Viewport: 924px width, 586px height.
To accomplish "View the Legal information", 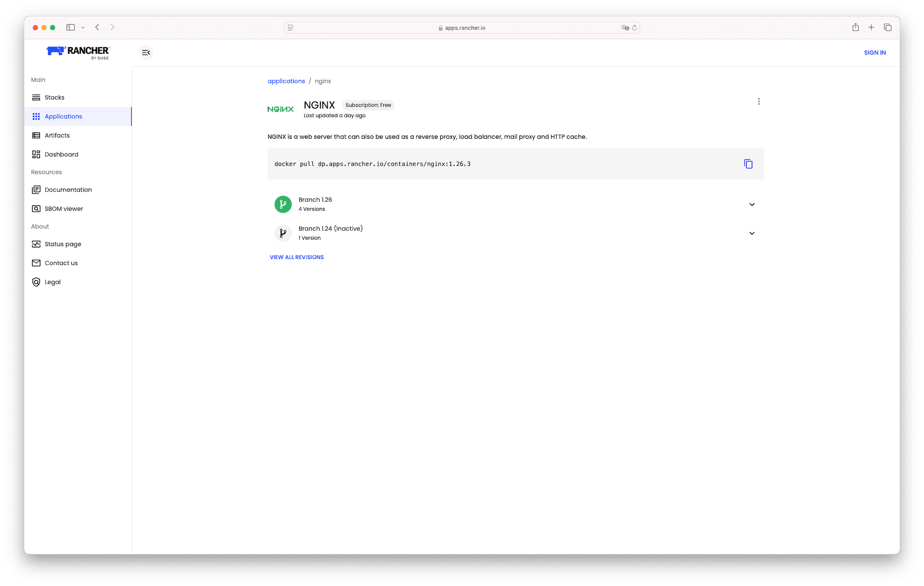I will coord(52,282).
